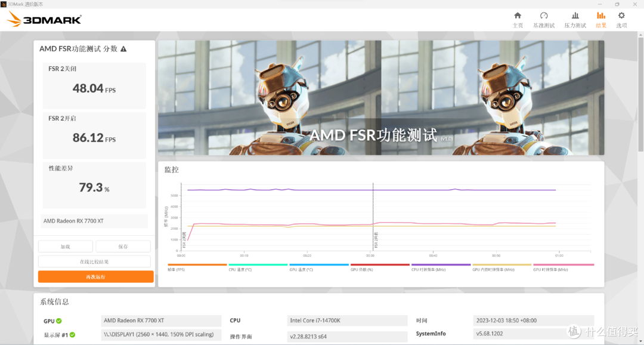Toggle the CPU 温度 (°C) green legend item

(x=258, y=267)
